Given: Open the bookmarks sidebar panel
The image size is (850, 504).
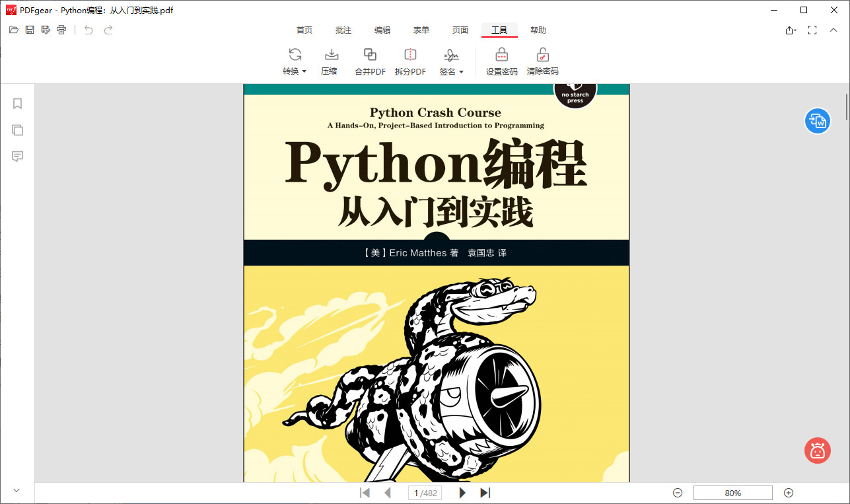Looking at the screenshot, I should click(18, 104).
